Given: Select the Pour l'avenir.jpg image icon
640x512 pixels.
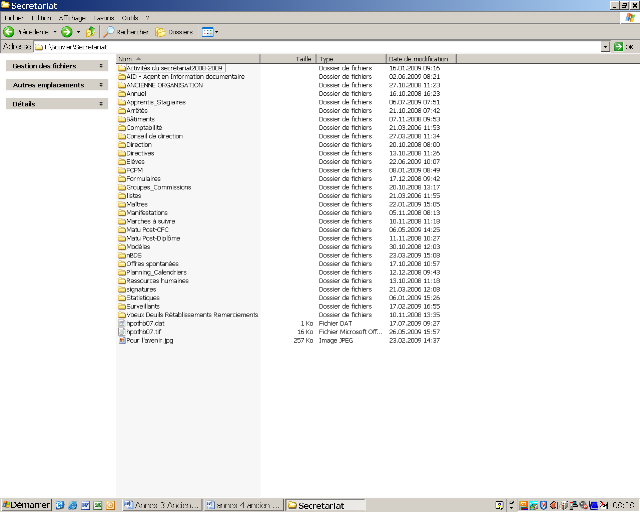Looking at the screenshot, I should coord(122,340).
